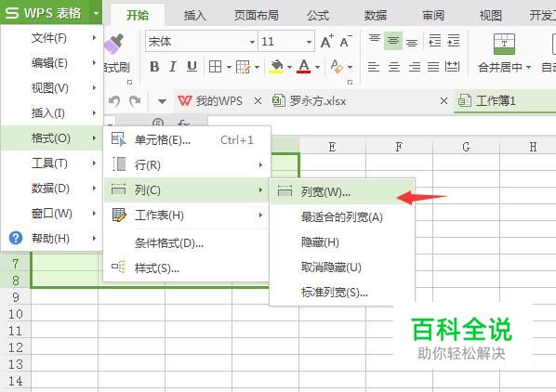Screen dimensions: 556x392
Task: Select 标准列宽(S)... option
Action: [342, 292]
